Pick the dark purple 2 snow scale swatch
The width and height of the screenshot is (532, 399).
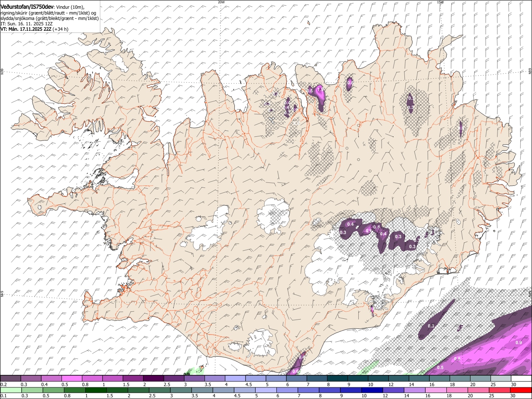coord(153,379)
